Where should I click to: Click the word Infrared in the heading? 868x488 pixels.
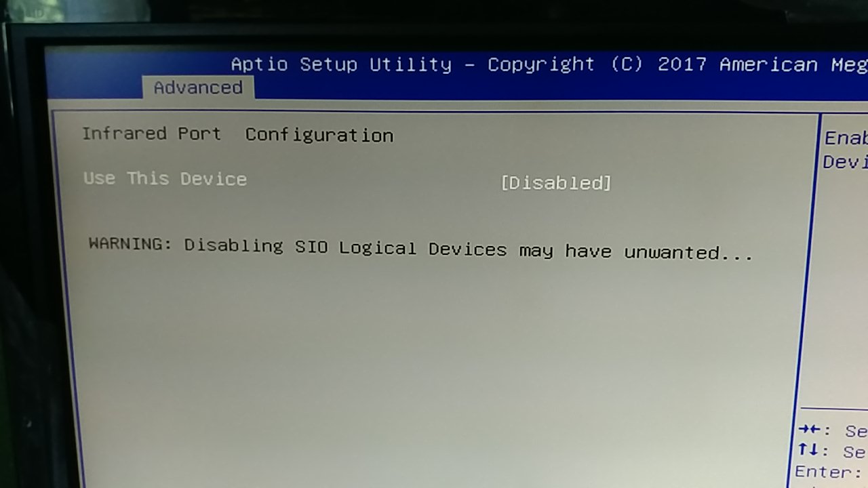pyautogui.click(x=124, y=134)
